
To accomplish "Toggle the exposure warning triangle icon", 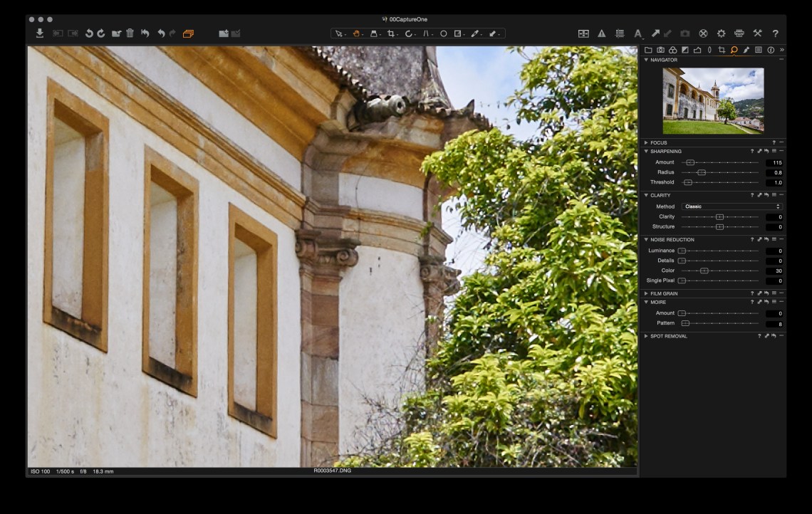I will (602, 33).
